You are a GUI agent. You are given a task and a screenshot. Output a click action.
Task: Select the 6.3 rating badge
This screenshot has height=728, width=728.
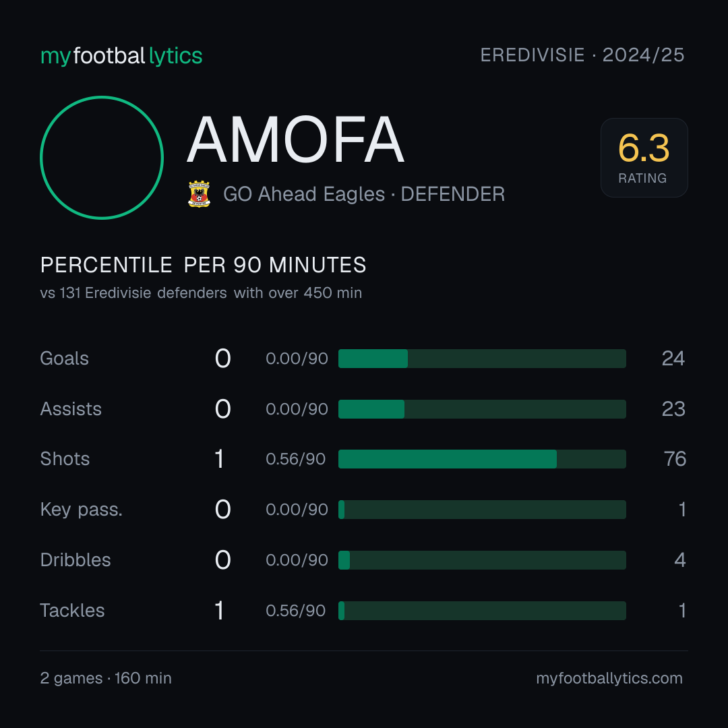(x=644, y=157)
